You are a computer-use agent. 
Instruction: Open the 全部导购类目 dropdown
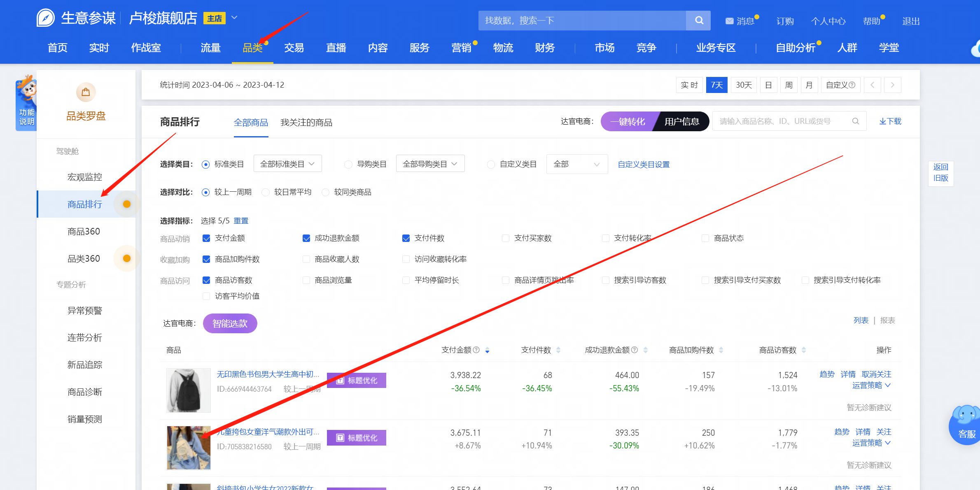click(430, 164)
